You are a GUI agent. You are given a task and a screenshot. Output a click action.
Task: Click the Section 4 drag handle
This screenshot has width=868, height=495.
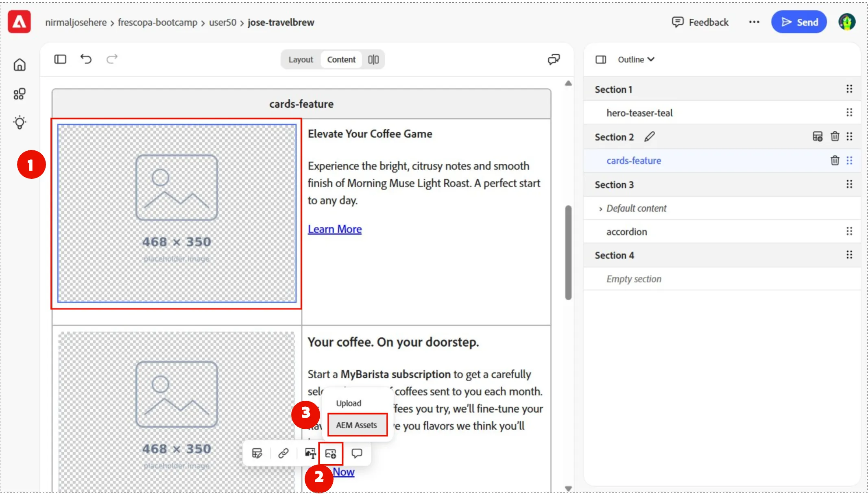[x=849, y=255]
